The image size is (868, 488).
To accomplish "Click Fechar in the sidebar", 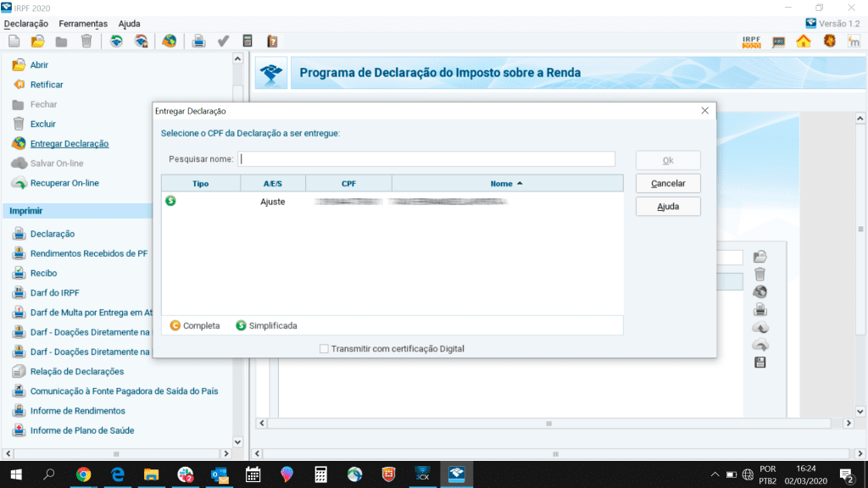I will click(x=43, y=104).
